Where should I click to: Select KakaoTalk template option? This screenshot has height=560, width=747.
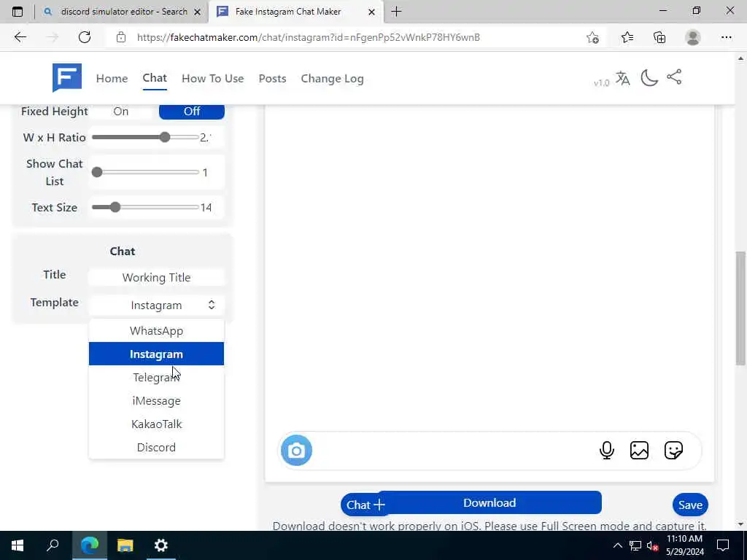pyautogui.click(x=156, y=424)
